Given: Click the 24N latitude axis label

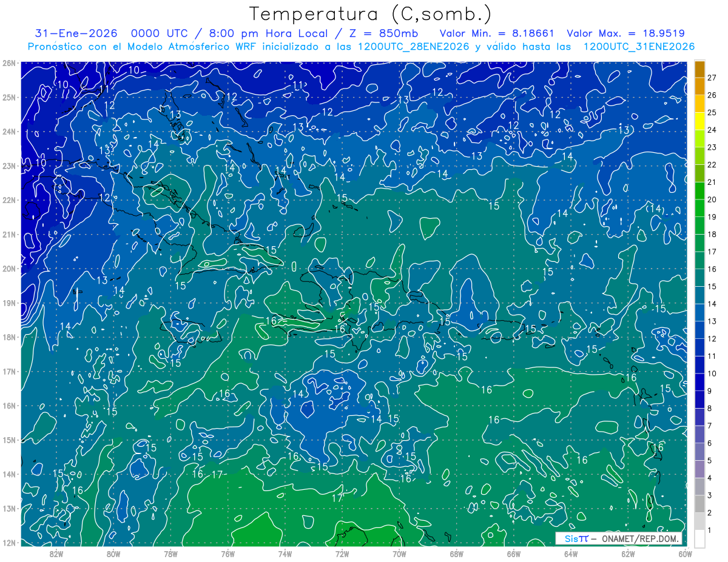Looking at the screenshot, I should coord(10,132).
